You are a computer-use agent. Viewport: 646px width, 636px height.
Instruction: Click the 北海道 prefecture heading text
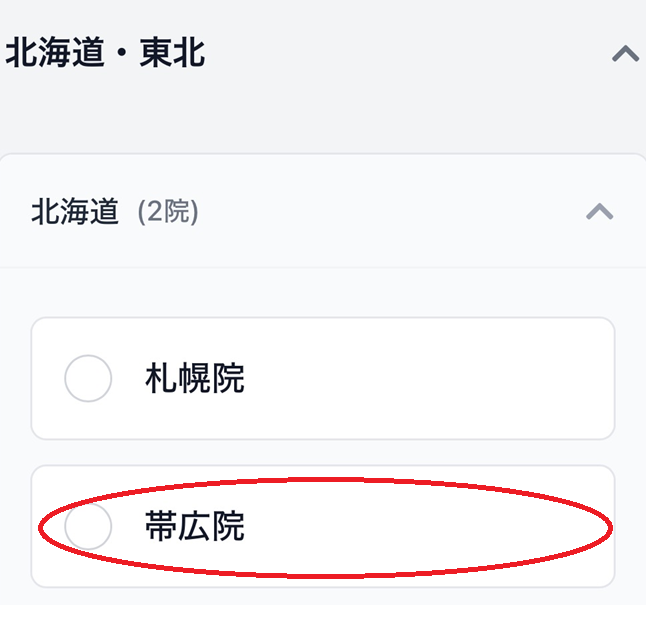click(75, 212)
